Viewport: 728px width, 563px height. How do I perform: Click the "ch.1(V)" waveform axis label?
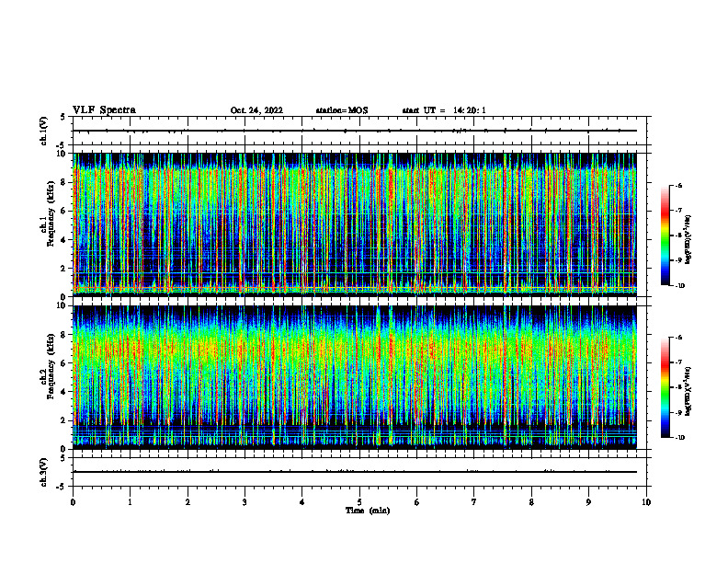tap(44, 131)
